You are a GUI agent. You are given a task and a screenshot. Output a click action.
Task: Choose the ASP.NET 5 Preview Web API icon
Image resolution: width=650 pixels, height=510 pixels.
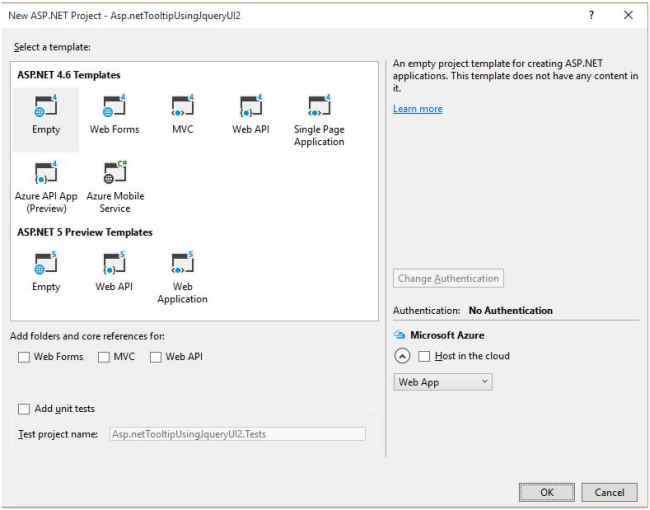[x=114, y=263]
